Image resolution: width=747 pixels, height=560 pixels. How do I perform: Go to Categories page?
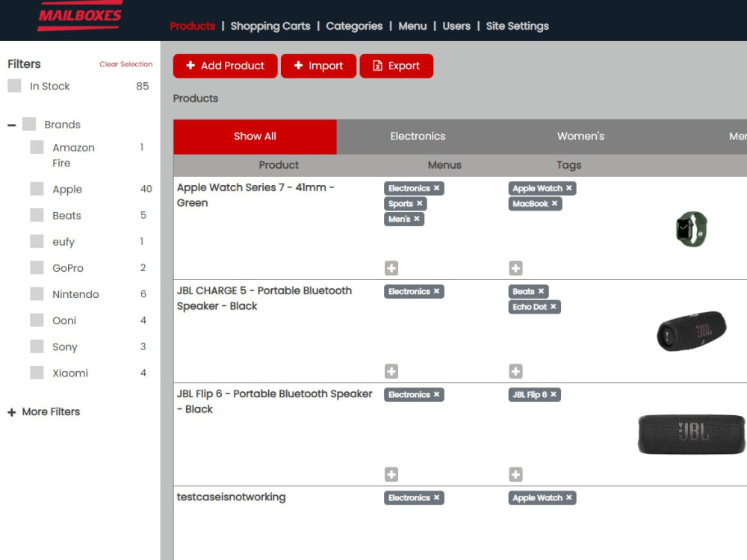point(354,26)
